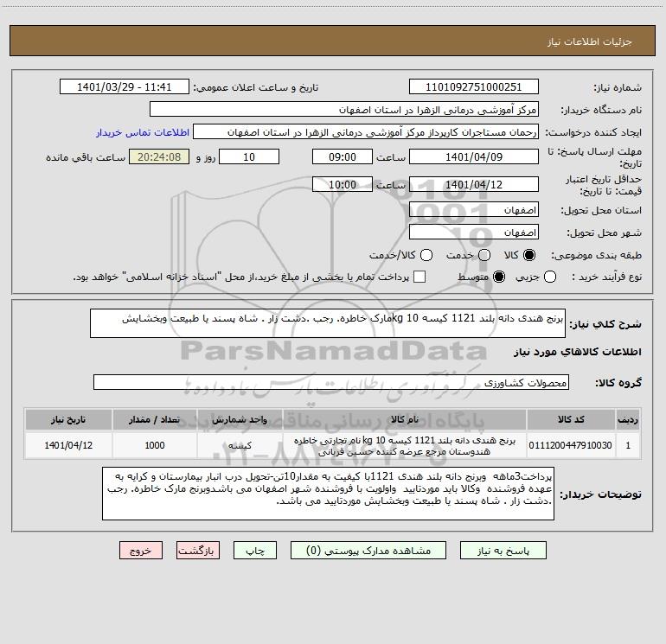Click the unit cell کیسه
The height and width of the screenshot is (644, 666).
point(240,445)
